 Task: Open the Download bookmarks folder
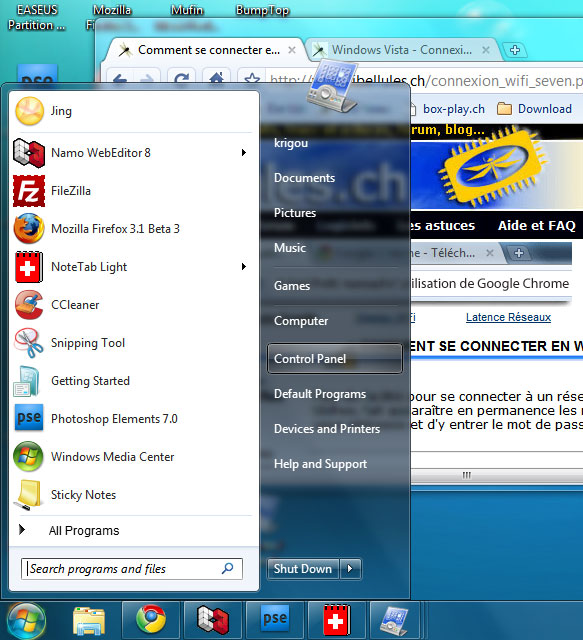[x=534, y=109]
